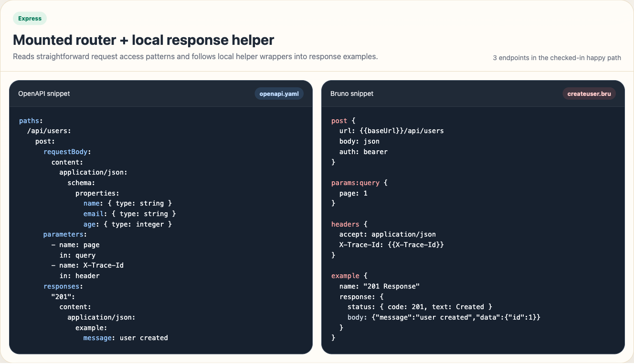Click the 'Mounted router + local response helper' heading

pyautogui.click(x=144, y=40)
